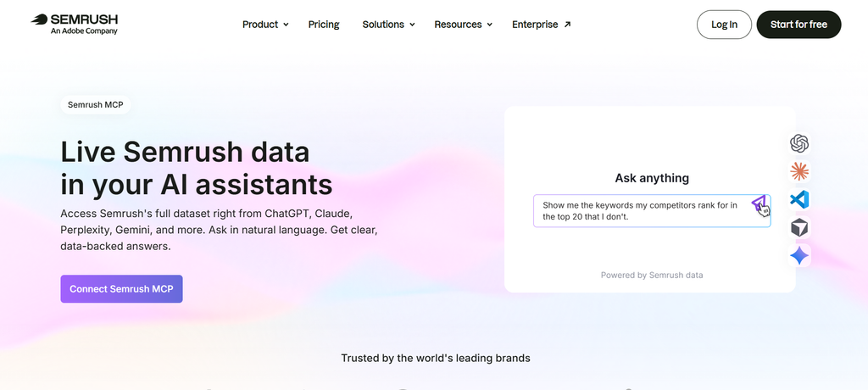Expand the Solutions menu chevron
Viewport: 868px width, 390px height.
coord(412,25)
